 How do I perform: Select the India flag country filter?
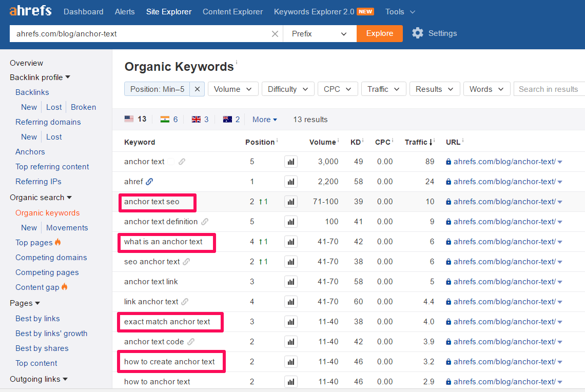point(165,119)
